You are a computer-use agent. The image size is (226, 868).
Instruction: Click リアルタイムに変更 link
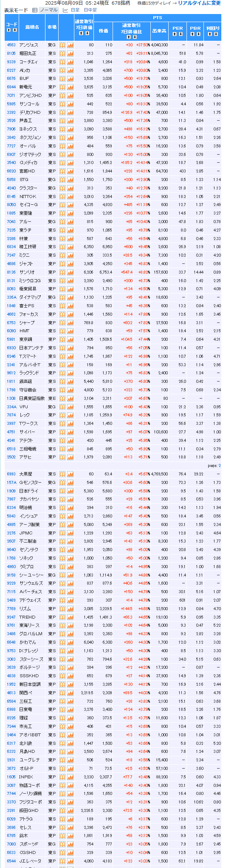[199, 3]
